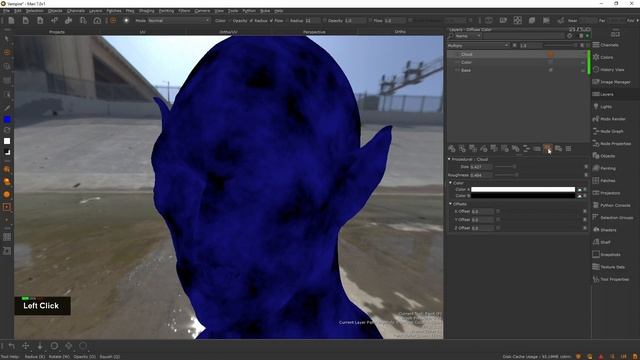This screenshot has height=360, width=640.
Task: Click the blue foreground color tool swatch
Action: point(7,120)
